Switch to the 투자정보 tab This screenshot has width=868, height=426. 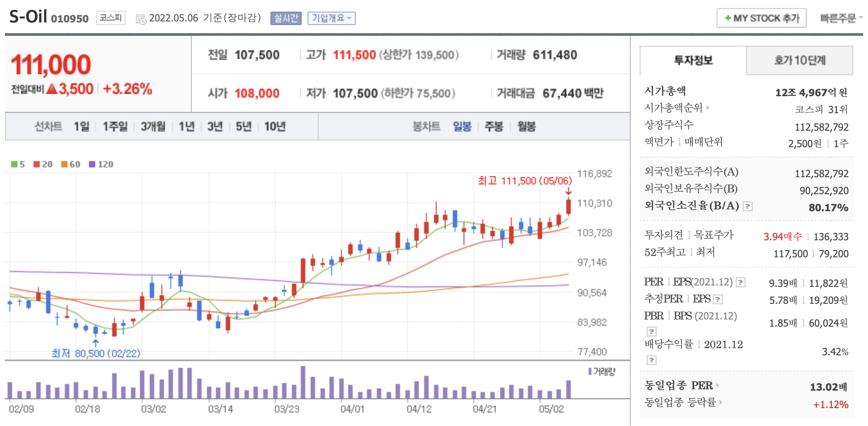click(x=693, y=60)
